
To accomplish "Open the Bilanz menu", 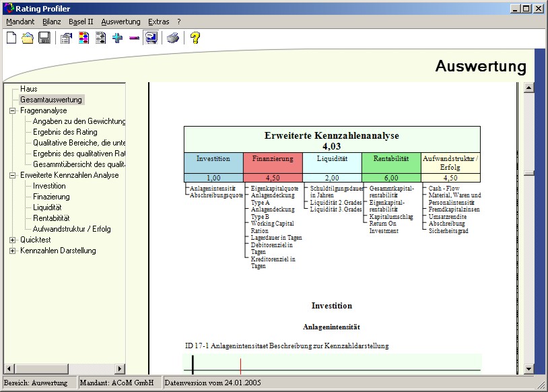I will point(52,22).
